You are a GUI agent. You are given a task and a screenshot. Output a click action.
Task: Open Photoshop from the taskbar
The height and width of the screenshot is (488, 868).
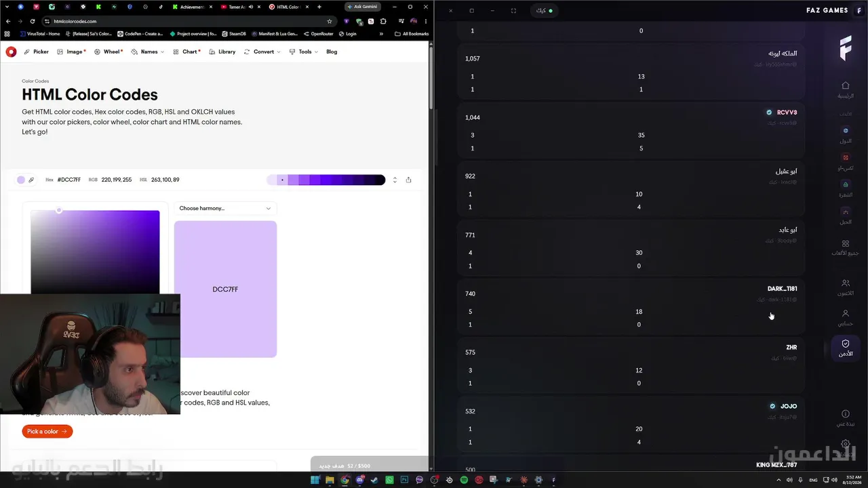pyautogui.click(x=404, y=480)
